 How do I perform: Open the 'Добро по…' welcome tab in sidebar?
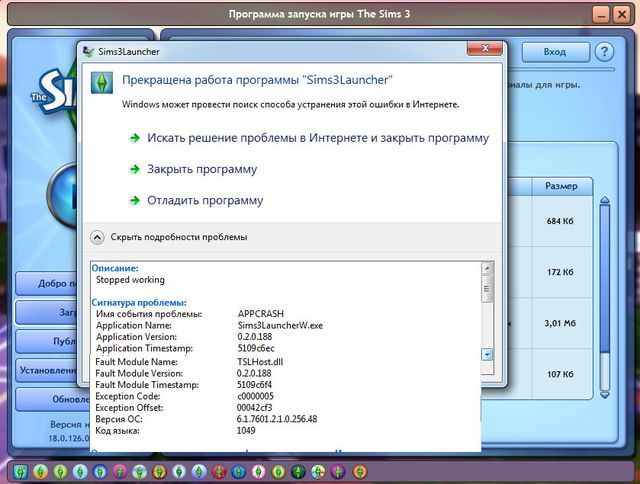tap(47, 283)
